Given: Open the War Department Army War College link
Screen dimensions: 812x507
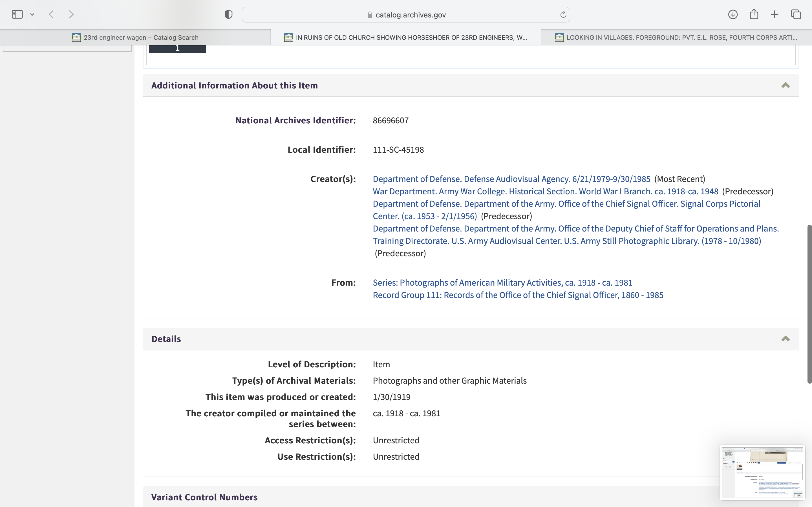Looking at the screenshot, I should pos(545,192).
